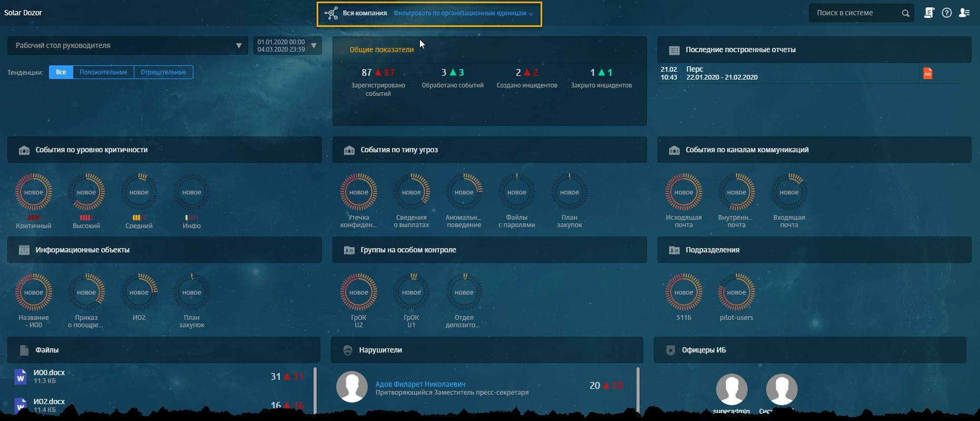Expand Фильтровать по организационным единицам filter
The width and height of the screenshot is (980, 421).
[463, 13]
